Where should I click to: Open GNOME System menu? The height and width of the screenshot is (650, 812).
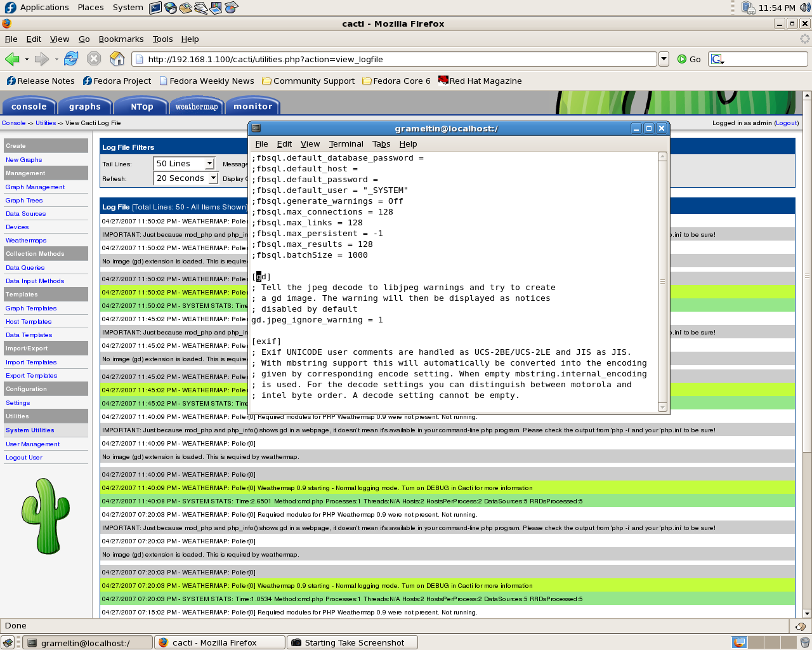click(x=128, y=8)
